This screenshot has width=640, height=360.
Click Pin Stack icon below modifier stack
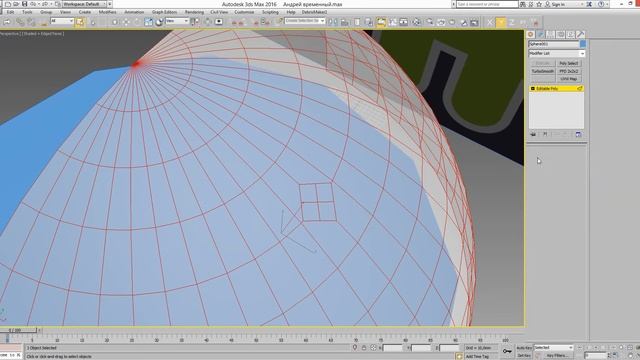tap(533, 134)
